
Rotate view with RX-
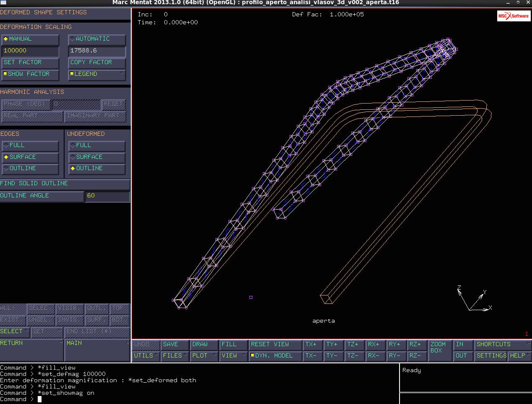376,356
